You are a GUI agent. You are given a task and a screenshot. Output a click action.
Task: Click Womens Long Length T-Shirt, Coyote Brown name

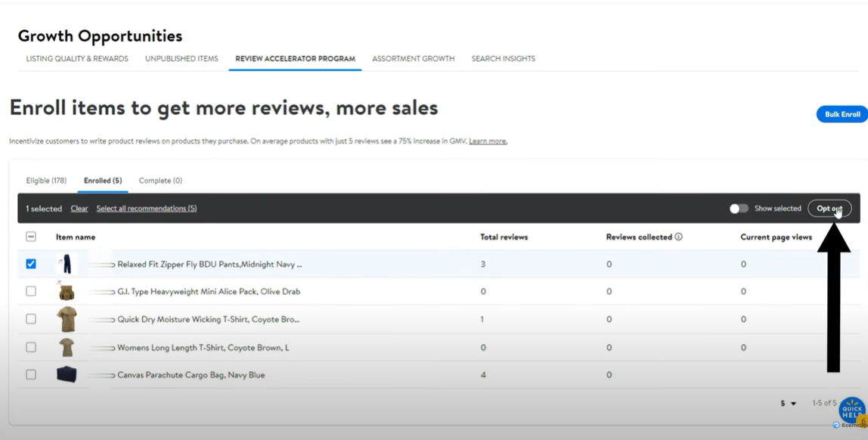203,348
